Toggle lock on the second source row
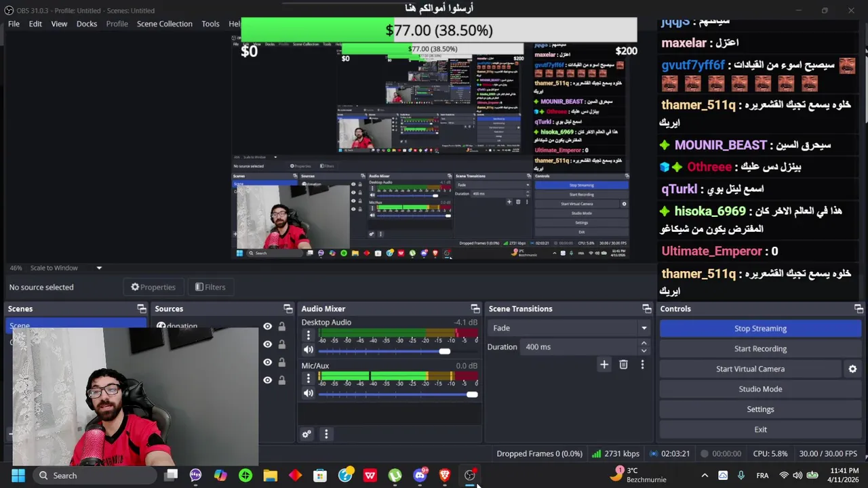The height and width of the screenshot is (488, 868). pyautogui.click(x=281, y=344)
